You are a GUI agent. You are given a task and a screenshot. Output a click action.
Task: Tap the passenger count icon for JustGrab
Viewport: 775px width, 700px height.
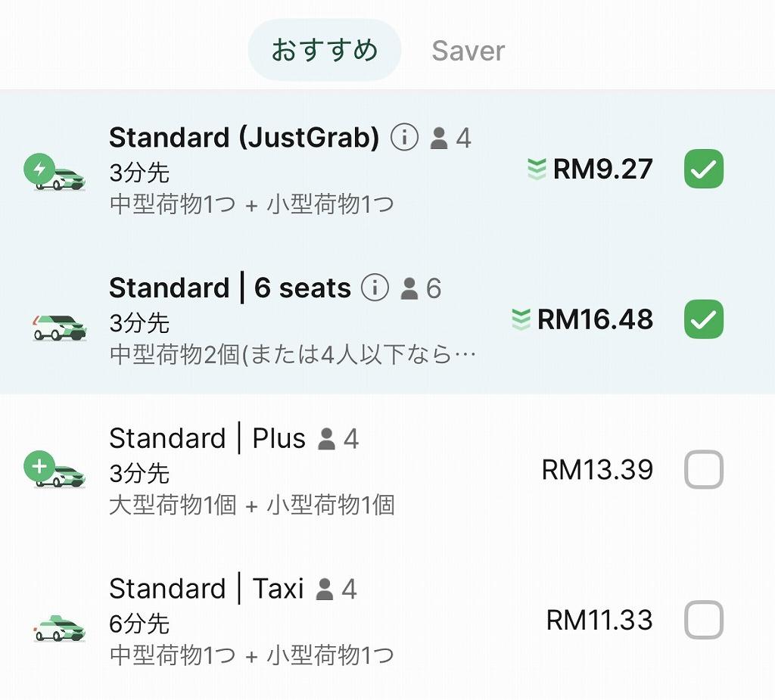click(x=439, y=138)
